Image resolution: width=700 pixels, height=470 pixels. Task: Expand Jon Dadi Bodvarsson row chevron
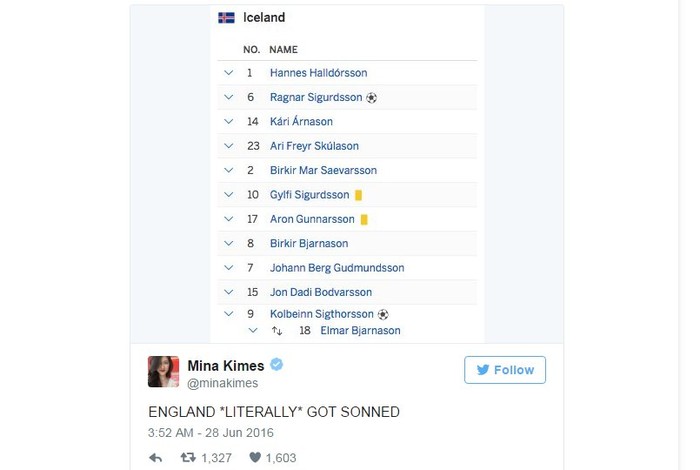tap(228, 292)
